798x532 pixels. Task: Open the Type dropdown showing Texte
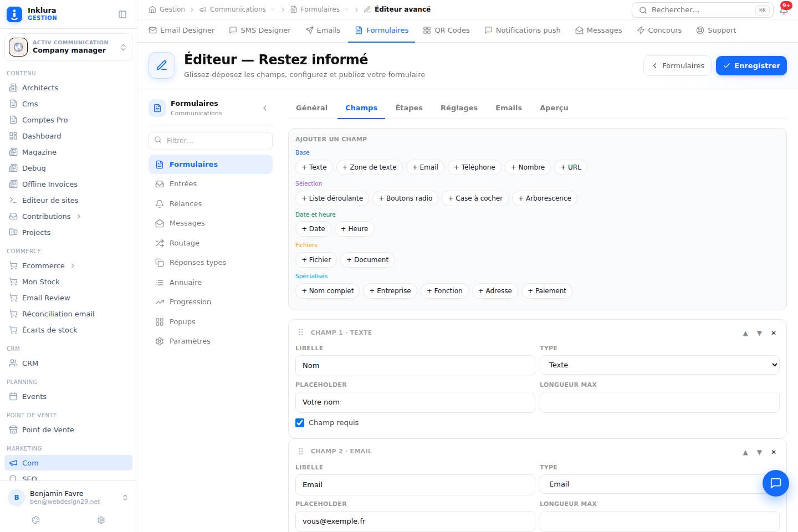click(x=659, y=365)
